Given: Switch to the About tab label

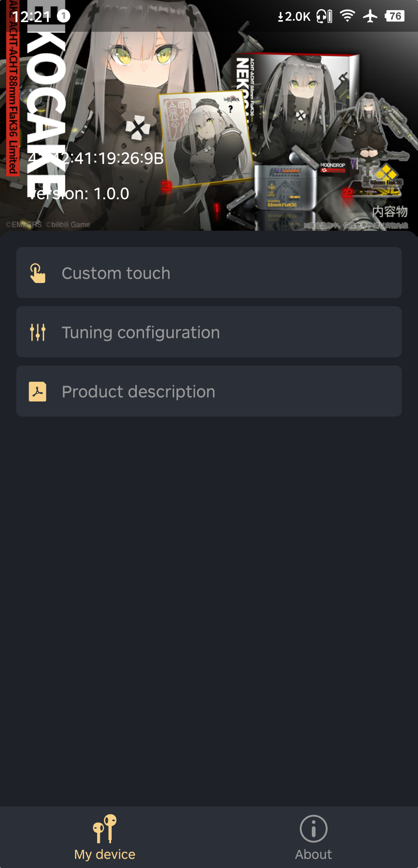Looking at the screenshot, I should [313, 854].
